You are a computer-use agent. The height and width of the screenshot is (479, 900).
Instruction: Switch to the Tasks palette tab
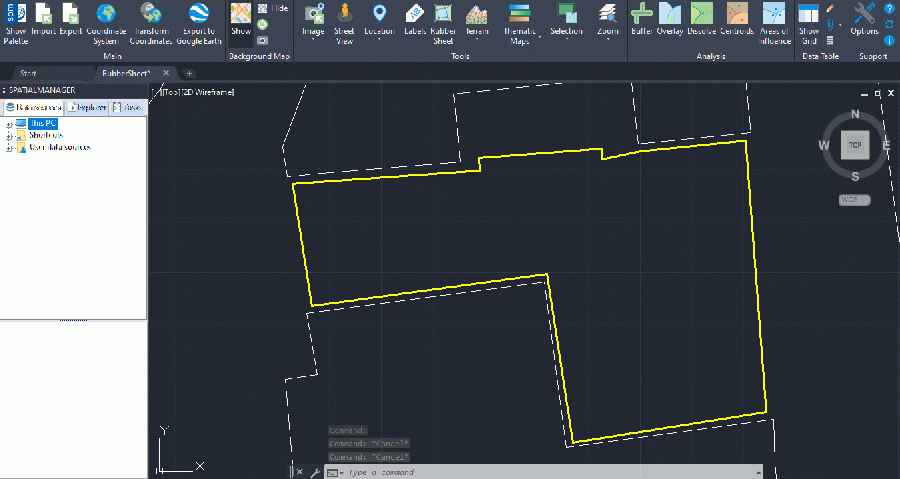pyautogui.click(x=128, y=107)
